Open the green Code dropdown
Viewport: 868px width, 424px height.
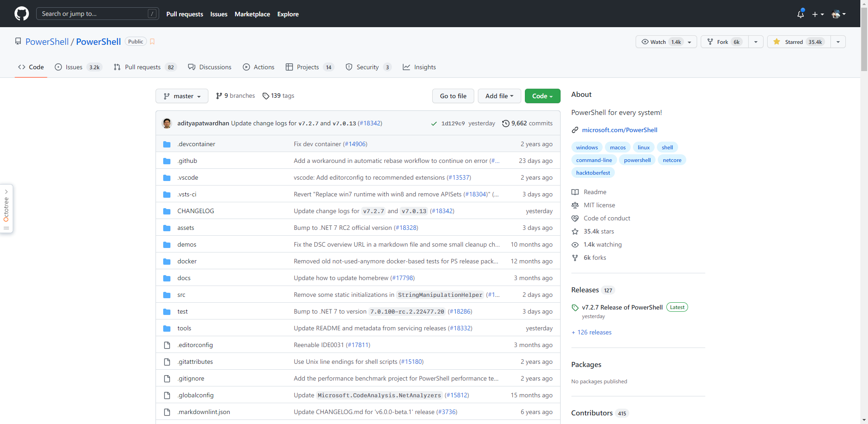542,96
